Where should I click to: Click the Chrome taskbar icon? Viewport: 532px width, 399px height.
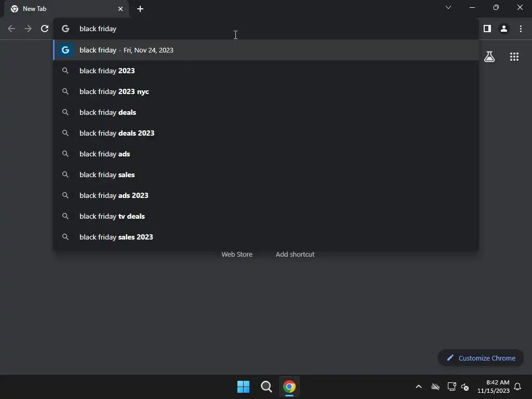point(289,387)
